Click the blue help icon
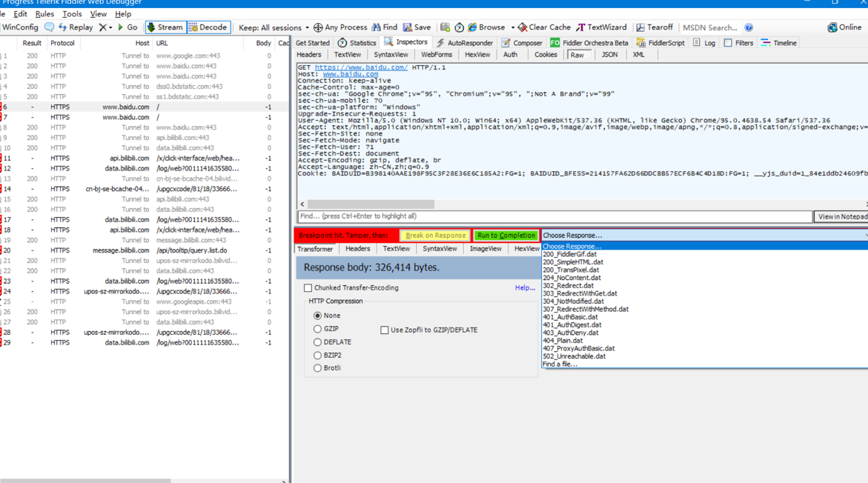The height and width of the screenshot is (483, 868). (749, 27)
